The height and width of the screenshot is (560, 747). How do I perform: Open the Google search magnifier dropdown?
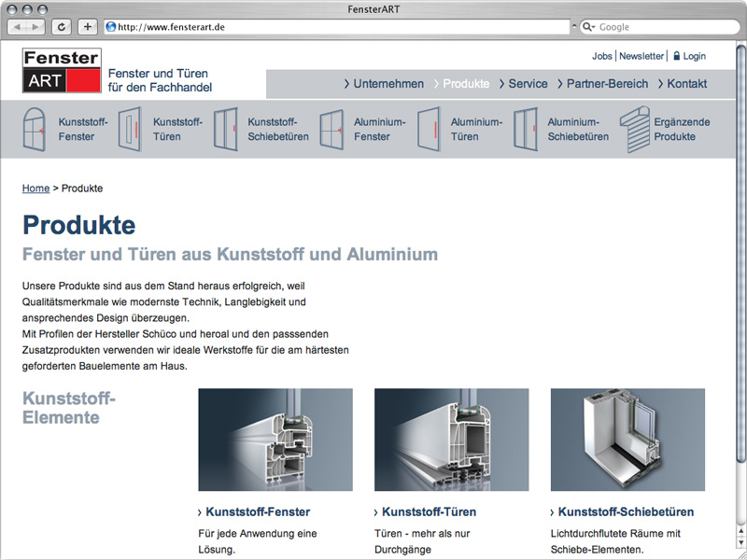tap(589, 27)
